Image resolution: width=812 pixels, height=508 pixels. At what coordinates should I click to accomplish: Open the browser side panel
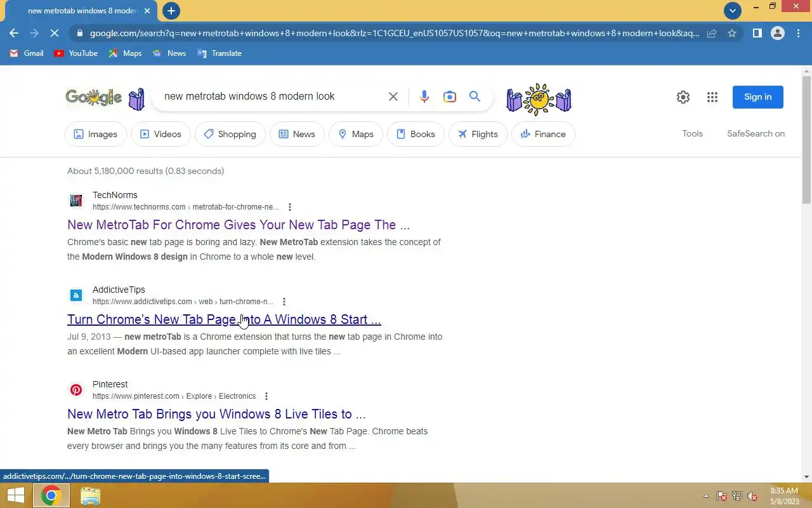point(757,33)
